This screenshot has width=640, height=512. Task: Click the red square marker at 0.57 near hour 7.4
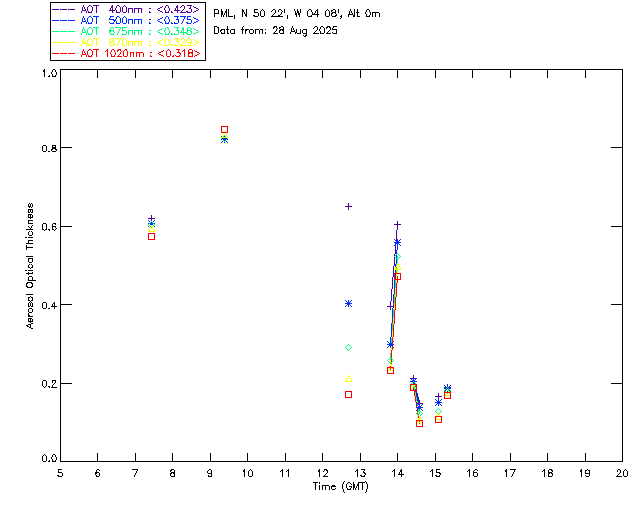(151, 236)
